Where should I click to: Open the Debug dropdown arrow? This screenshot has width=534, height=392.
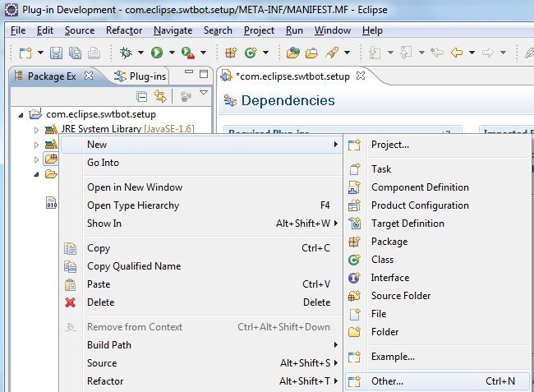pos(140,53)
